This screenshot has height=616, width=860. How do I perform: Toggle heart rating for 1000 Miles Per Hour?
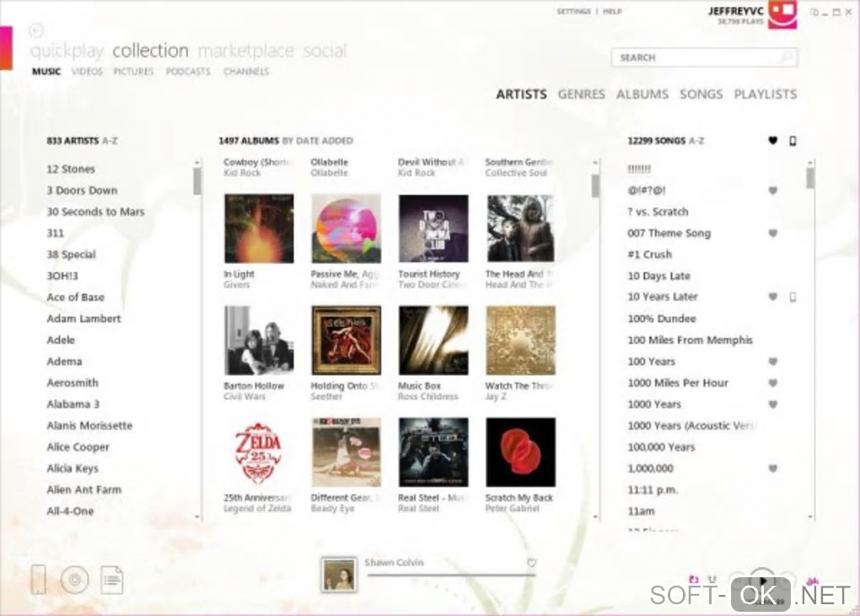click(x=773, y=383)
